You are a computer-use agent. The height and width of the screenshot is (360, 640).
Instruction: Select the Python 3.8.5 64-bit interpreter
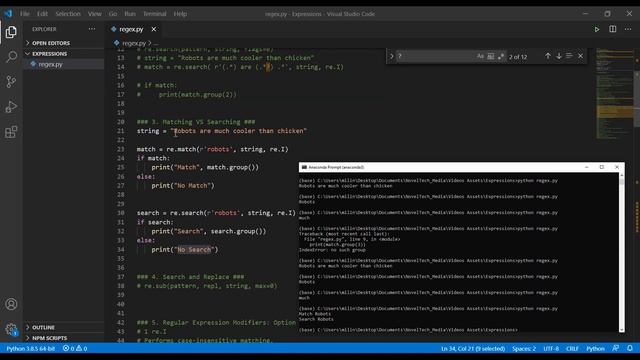[31, 348]
